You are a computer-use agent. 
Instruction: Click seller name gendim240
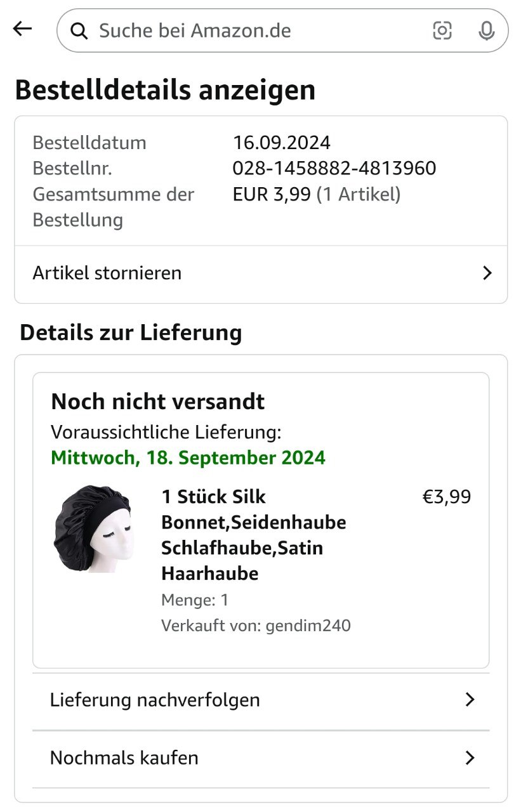(x=308, y=625)
